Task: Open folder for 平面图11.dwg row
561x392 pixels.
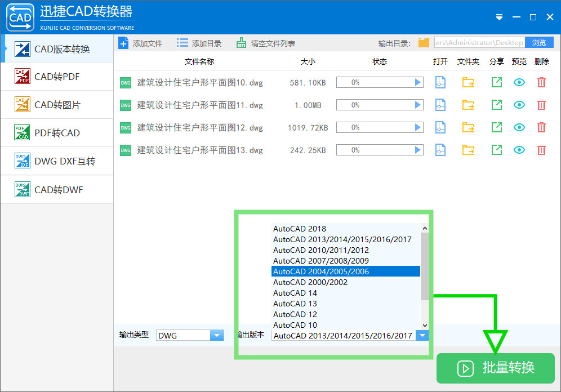Action: [x=468, y=105]
